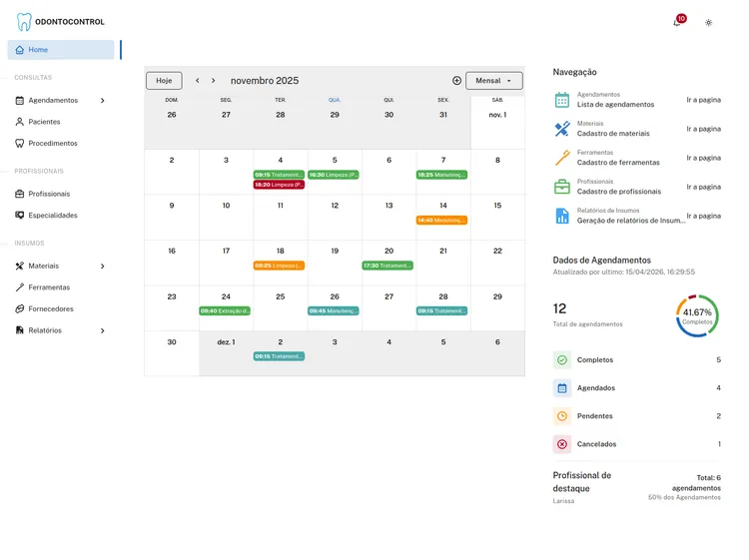Open the 18:25 Manutenção event on day 7
Viewport: 749px width, 560px height.
pos(441,175)
